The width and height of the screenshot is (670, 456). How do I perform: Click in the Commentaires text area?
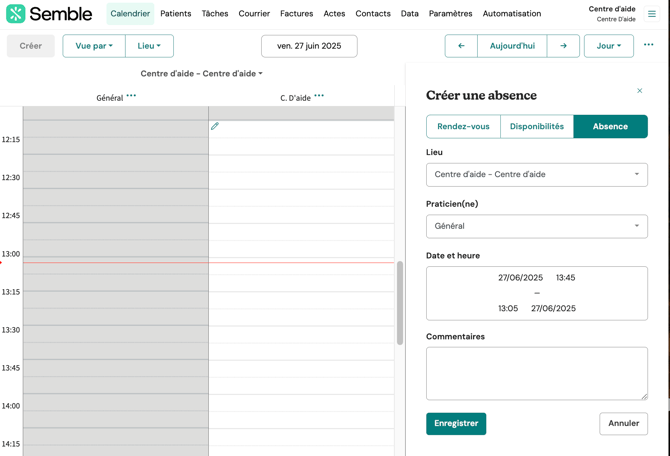coord(537,373)
